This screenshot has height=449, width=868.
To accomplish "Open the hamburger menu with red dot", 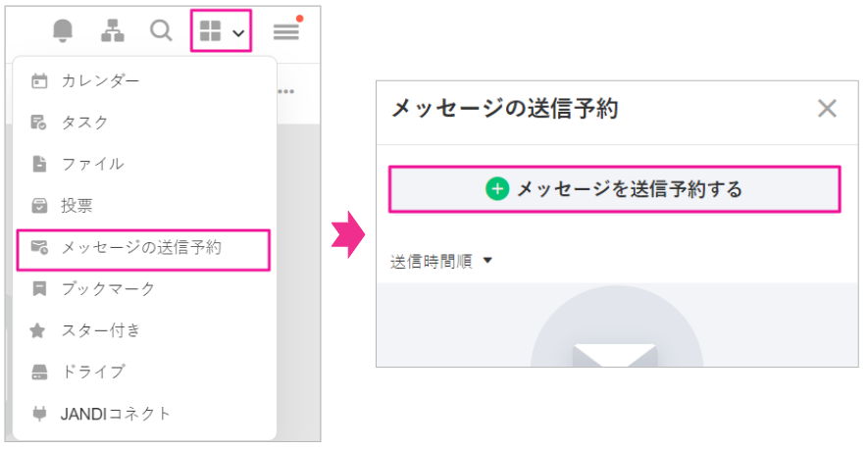I will pos(287,29).
